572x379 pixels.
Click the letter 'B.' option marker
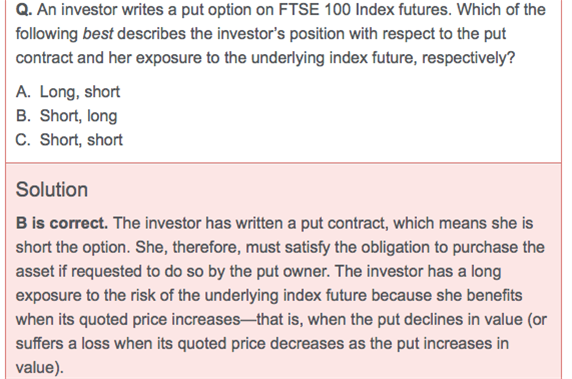(23, 116)
